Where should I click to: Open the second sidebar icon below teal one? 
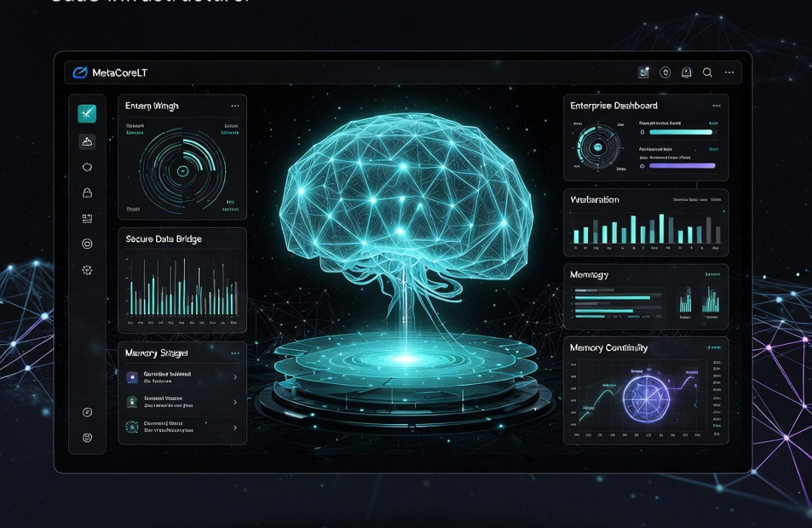87,141
